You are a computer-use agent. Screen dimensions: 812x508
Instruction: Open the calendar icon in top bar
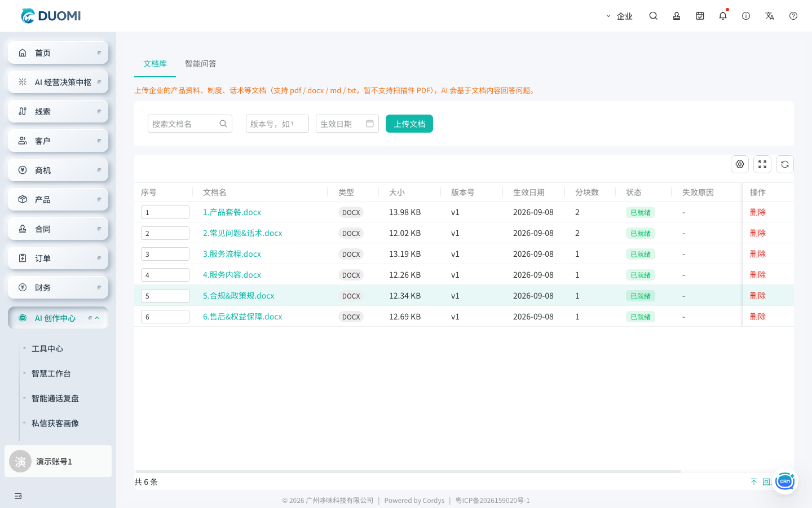coord(700,16)
